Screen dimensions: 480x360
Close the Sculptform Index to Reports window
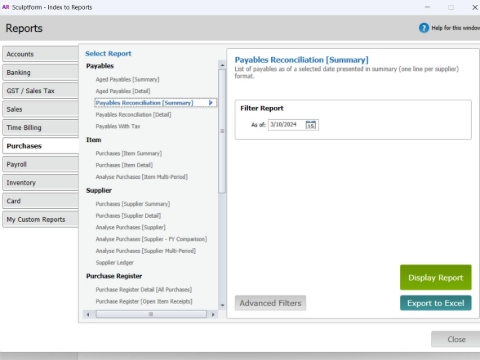tap(475, 7)
